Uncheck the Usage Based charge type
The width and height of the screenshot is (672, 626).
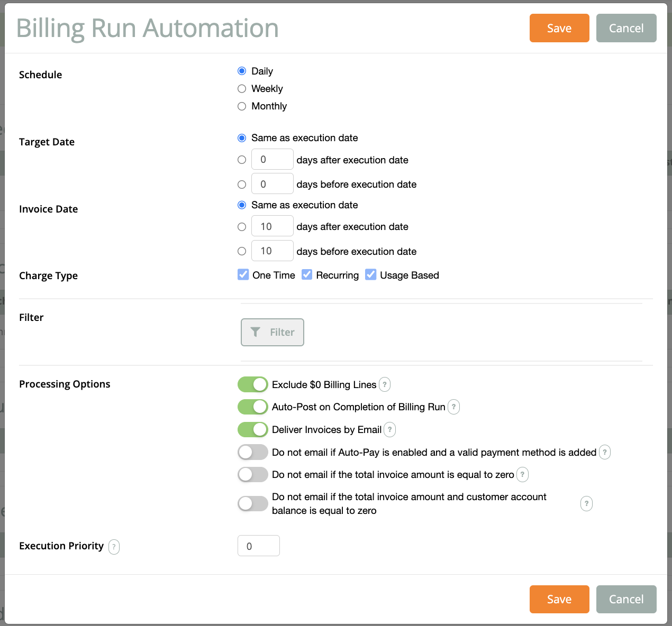pyautogui.click(x=371, y=274)
